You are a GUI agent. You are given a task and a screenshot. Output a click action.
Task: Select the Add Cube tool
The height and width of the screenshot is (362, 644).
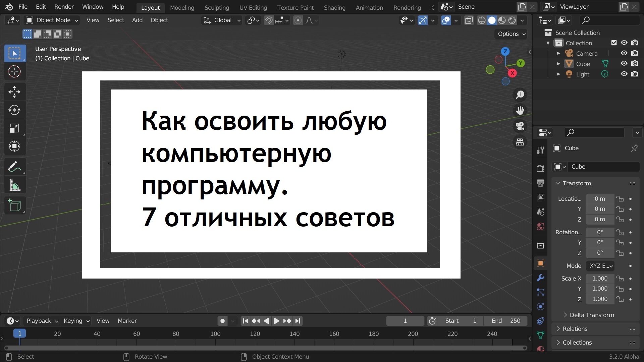click(15, 205)
